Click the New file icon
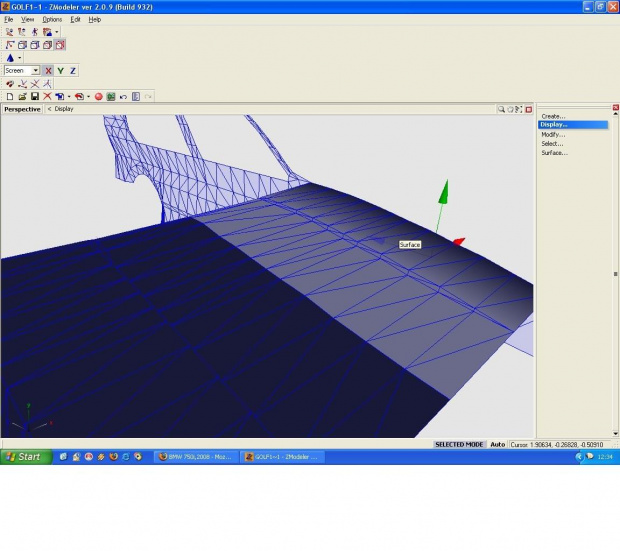The image size is (620, 551). coord(9,96)
